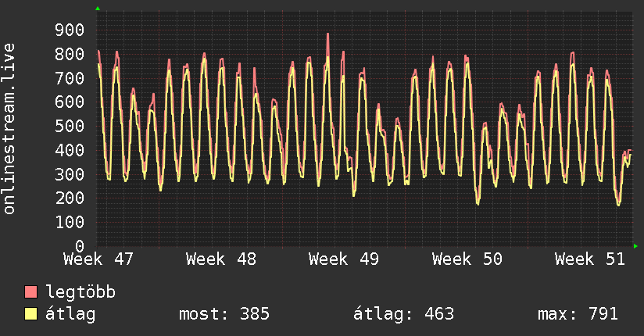Click the 800 y-axis label
This screenshot has height=336, width=644.
[70, 54]
